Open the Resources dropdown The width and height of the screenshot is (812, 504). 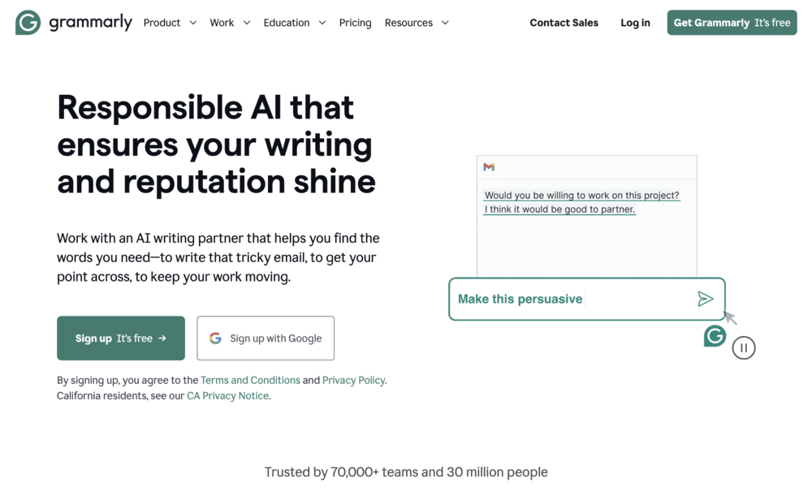(417, 23)
